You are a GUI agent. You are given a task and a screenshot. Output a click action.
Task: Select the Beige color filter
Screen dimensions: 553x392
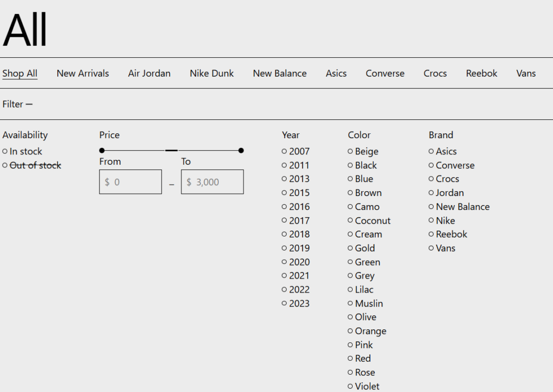[x=363, y=152]
